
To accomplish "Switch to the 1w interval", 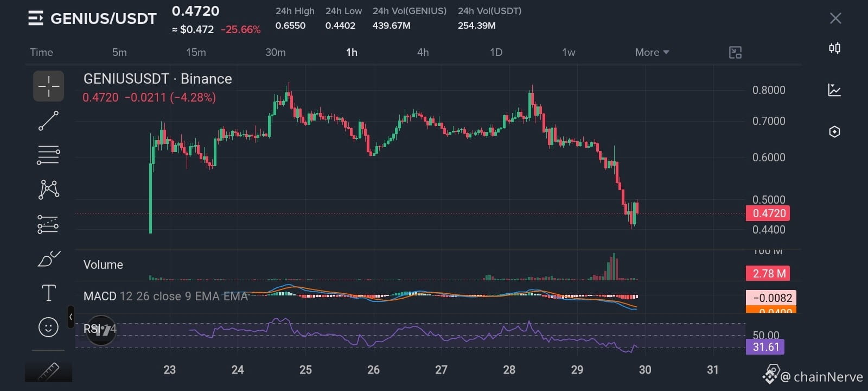I will pos(569,52).
